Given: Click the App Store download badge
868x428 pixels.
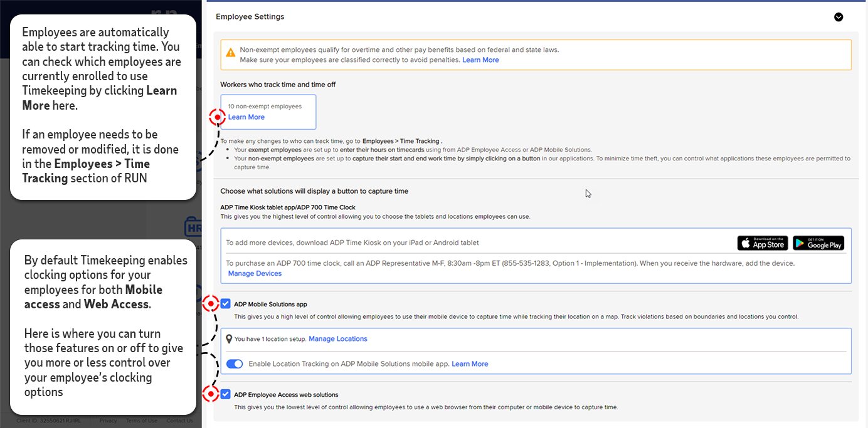Looking at the screenshot, I should (x=763, y=243).
